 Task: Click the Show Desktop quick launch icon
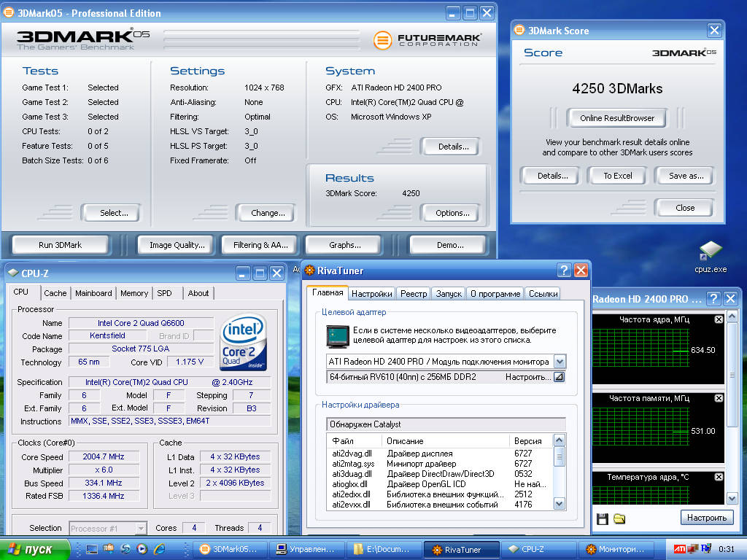(x=91, y=549)
